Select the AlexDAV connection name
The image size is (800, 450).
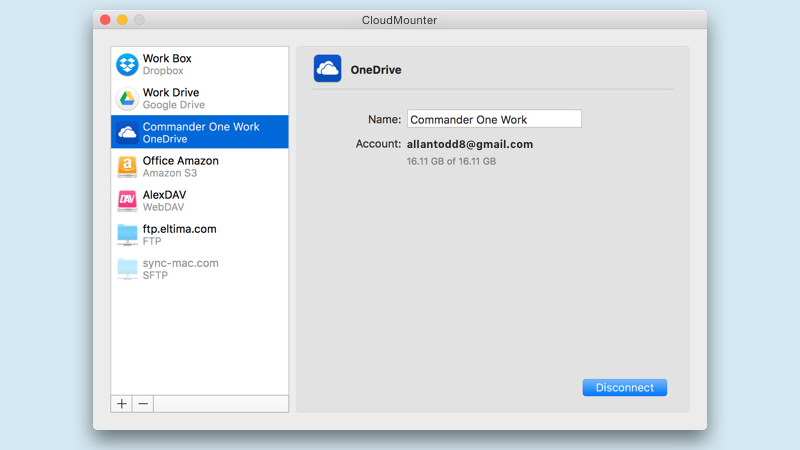coord(164,195)
